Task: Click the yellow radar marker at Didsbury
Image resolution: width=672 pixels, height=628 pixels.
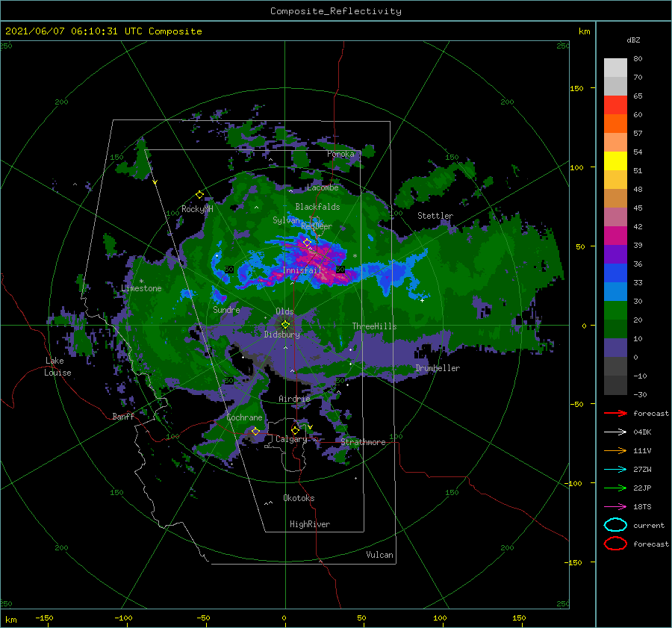Action: (285, 325)
